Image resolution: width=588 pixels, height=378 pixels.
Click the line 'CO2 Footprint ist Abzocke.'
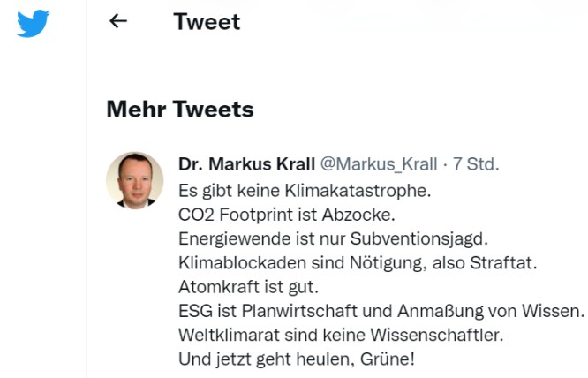pyautogui.click(x=273, y=213)
